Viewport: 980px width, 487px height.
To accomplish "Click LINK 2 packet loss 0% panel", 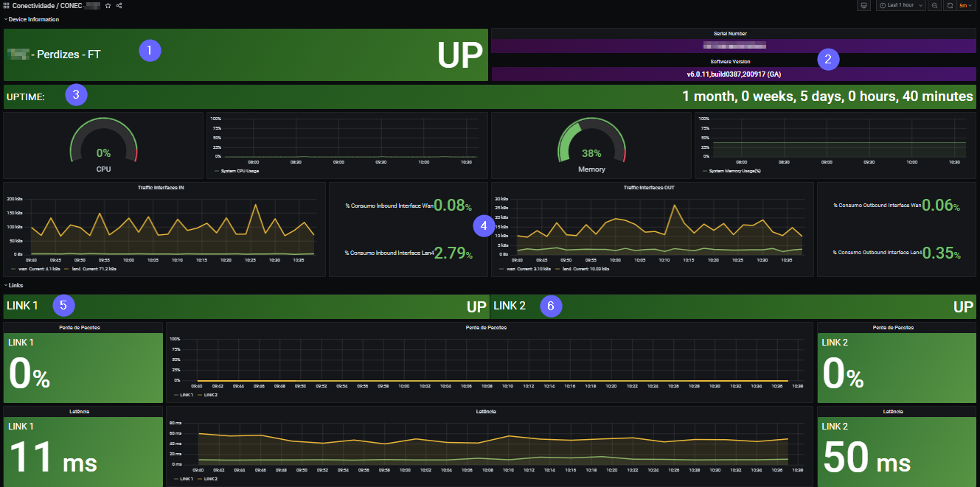I will [x=897, y=368].
